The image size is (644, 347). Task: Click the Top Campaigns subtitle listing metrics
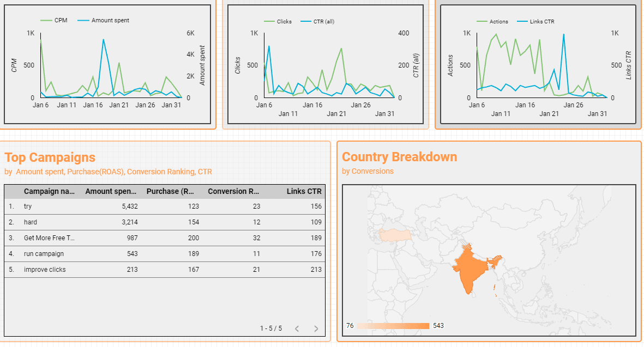(x=108, y=172)
